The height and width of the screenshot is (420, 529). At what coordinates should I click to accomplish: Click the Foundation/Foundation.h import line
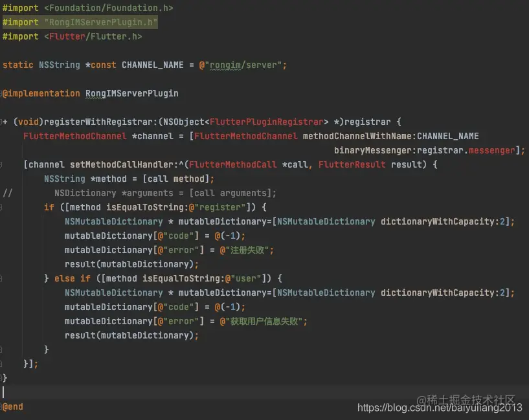(87, 8)
